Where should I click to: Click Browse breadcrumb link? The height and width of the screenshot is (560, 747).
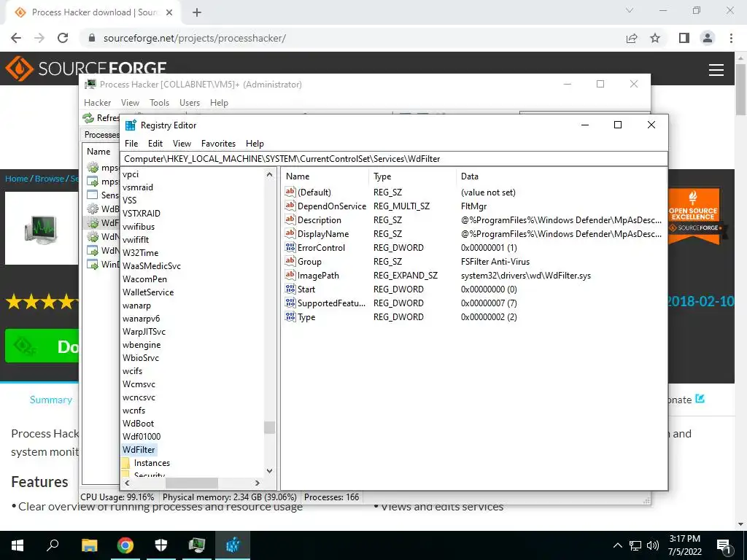(50, 179)
